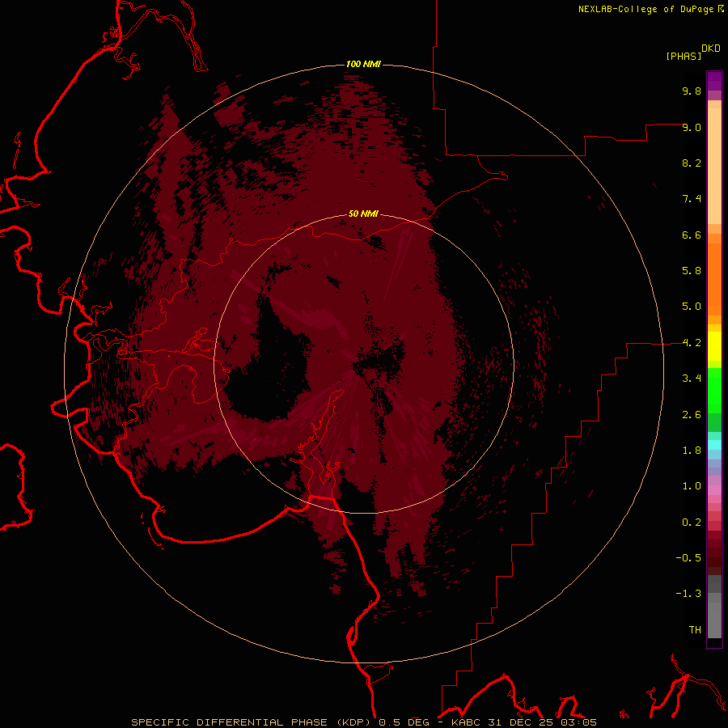Select the 8.2 scale value

(692, 163)
